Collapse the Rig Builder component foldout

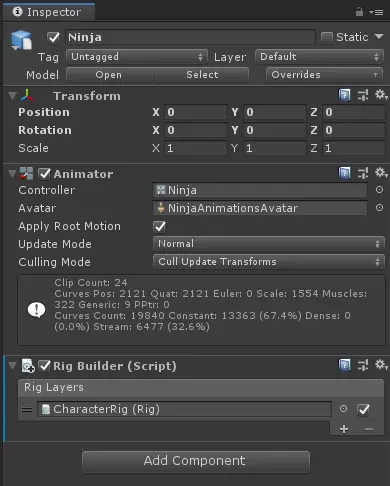click(12, 366)
